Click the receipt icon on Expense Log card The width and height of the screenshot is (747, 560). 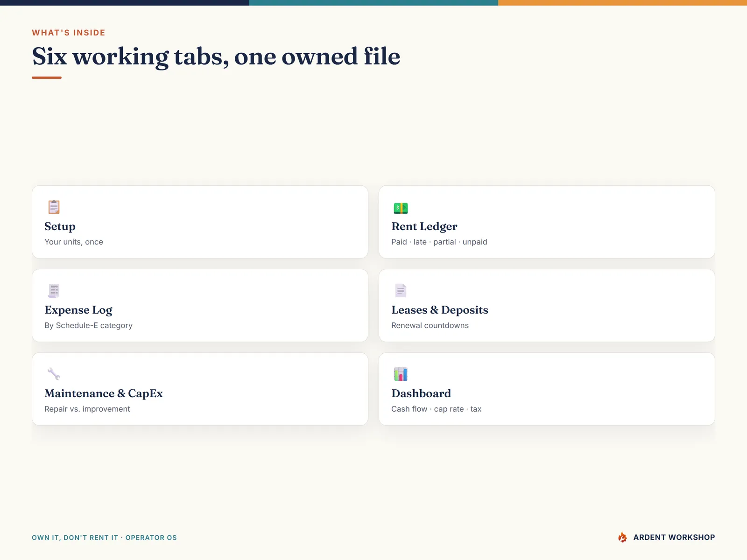54,290
